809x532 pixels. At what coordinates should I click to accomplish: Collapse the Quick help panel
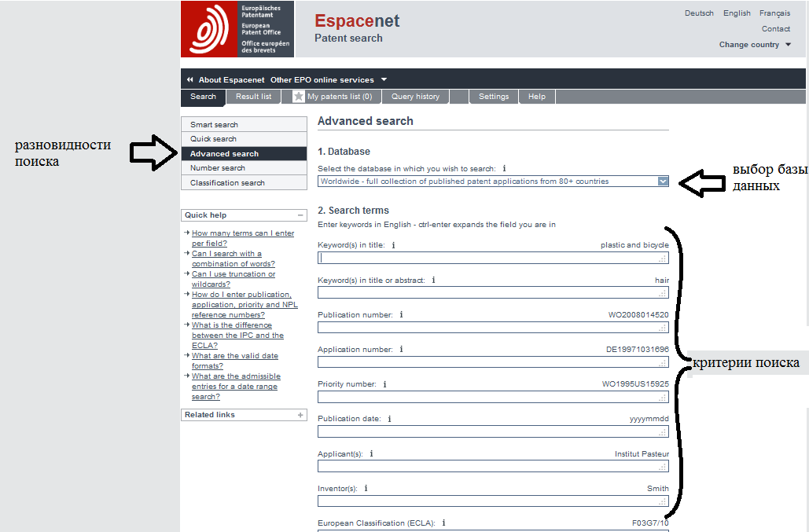coord(300,215)
